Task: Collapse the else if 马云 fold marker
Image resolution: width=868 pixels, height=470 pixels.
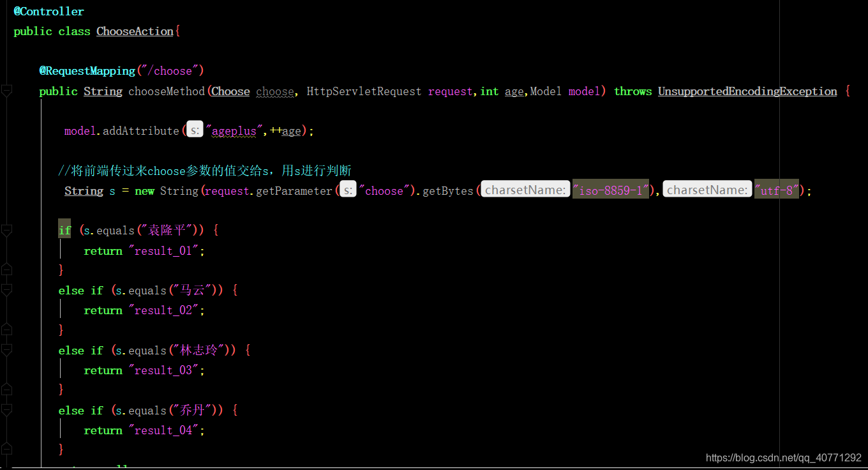Action: [6, 291]
